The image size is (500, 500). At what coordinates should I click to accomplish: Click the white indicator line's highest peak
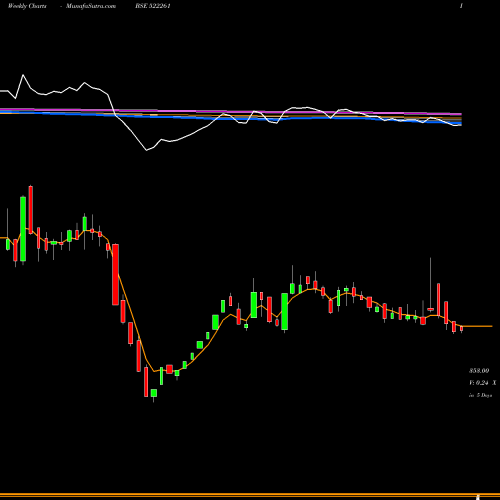pos(23,75)
